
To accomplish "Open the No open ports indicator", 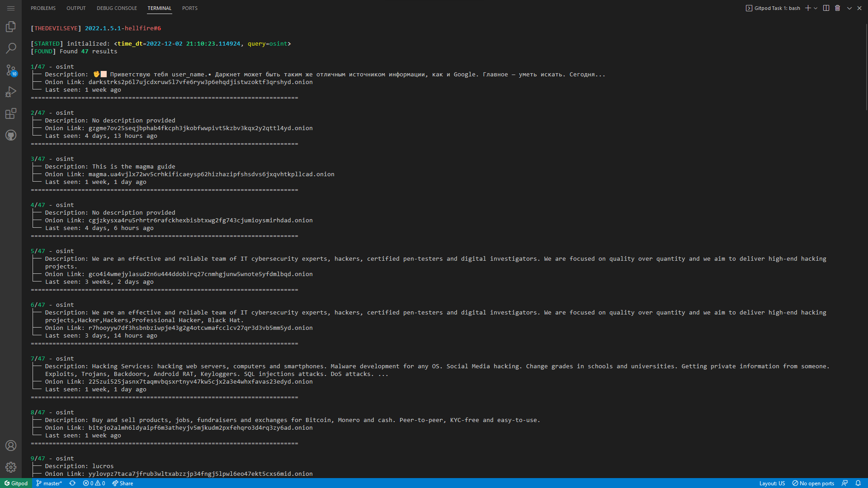I will point(813,483).
